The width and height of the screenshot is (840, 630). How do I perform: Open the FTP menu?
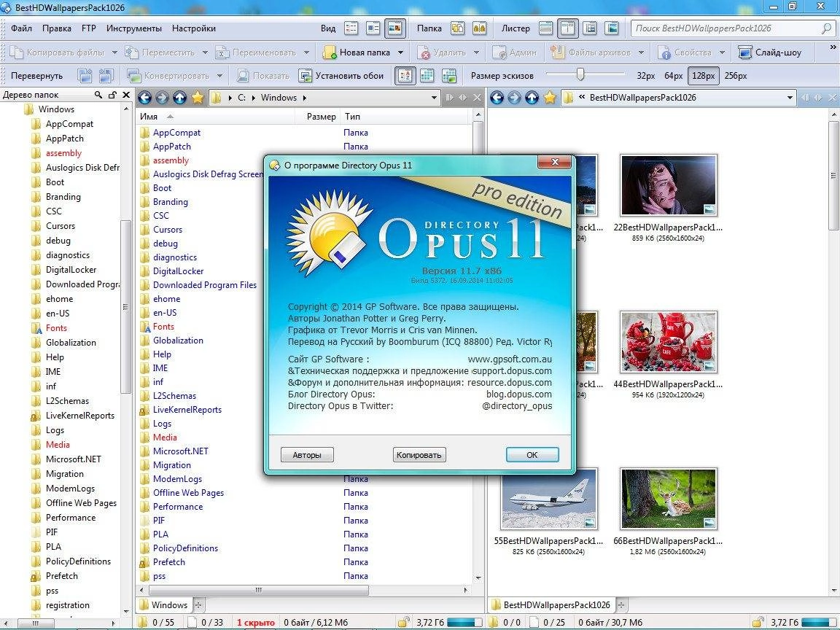[x=88, y=28]
